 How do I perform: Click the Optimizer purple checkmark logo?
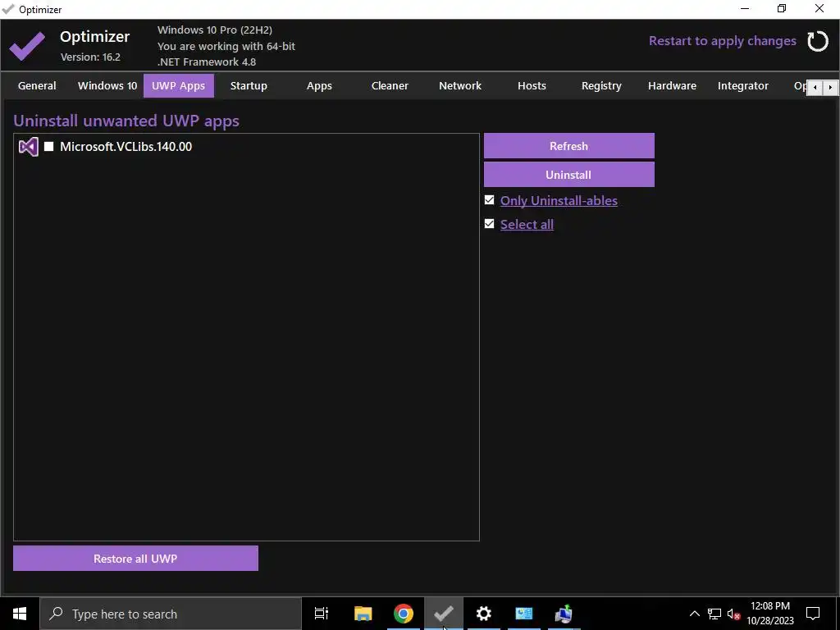(27, 46)
